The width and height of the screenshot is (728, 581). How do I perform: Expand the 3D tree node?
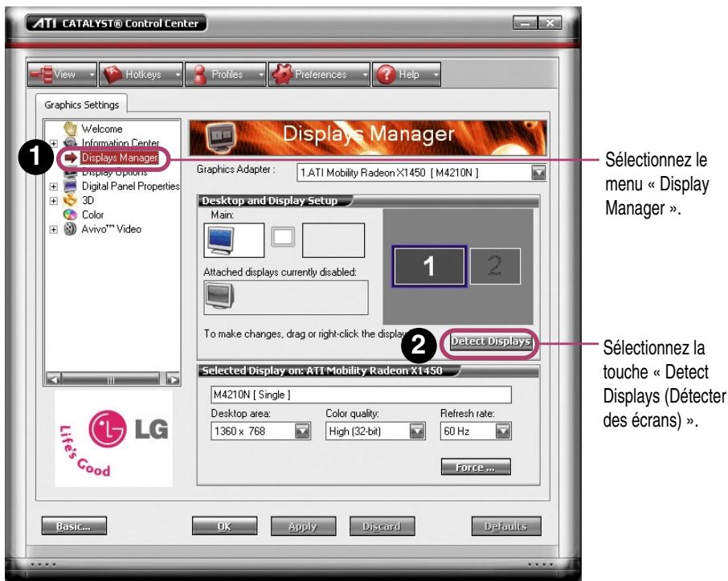(x=53, y=201)
